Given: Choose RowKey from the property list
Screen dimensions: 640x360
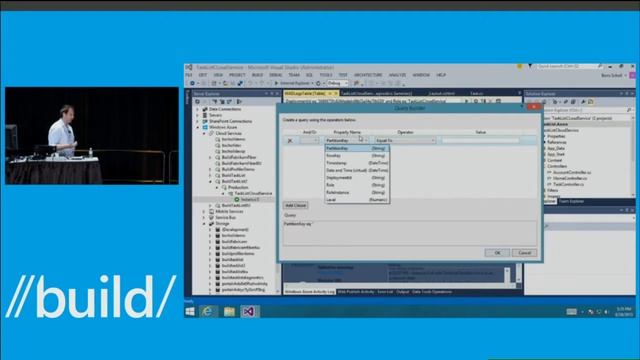Looking at the screenshot, I should pyautogui.click(x=357, y=156).
